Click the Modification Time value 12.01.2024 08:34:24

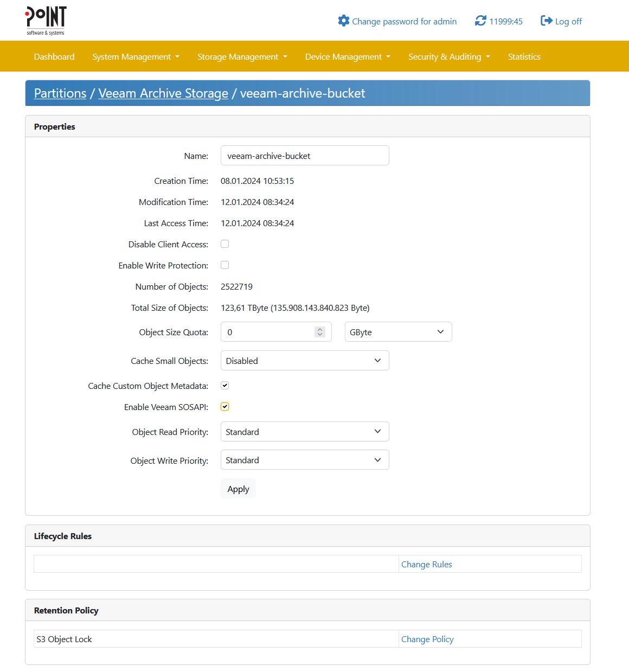(257, 202)
